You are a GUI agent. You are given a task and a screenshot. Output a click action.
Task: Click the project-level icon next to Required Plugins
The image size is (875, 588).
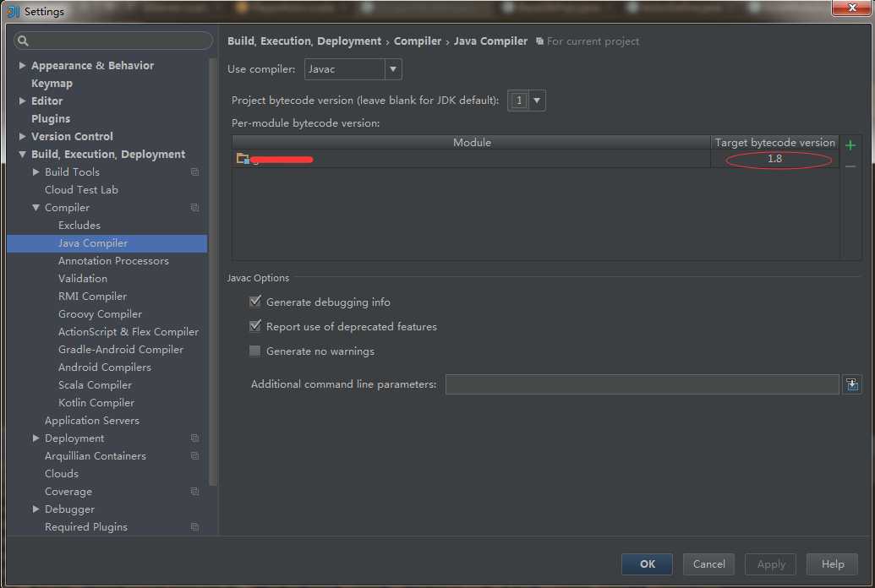tap(194, 526)
